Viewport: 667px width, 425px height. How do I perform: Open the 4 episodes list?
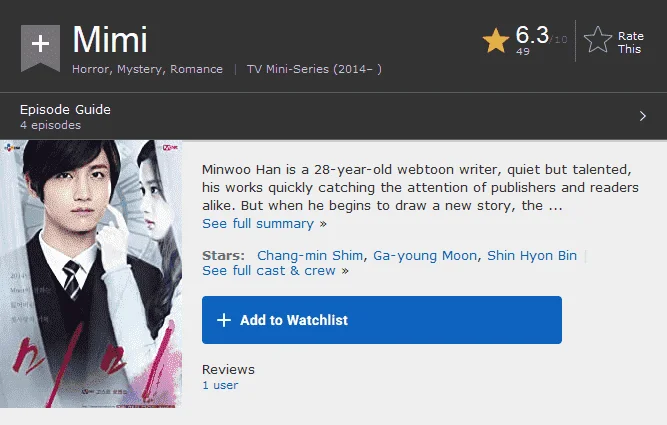(50, 125)
